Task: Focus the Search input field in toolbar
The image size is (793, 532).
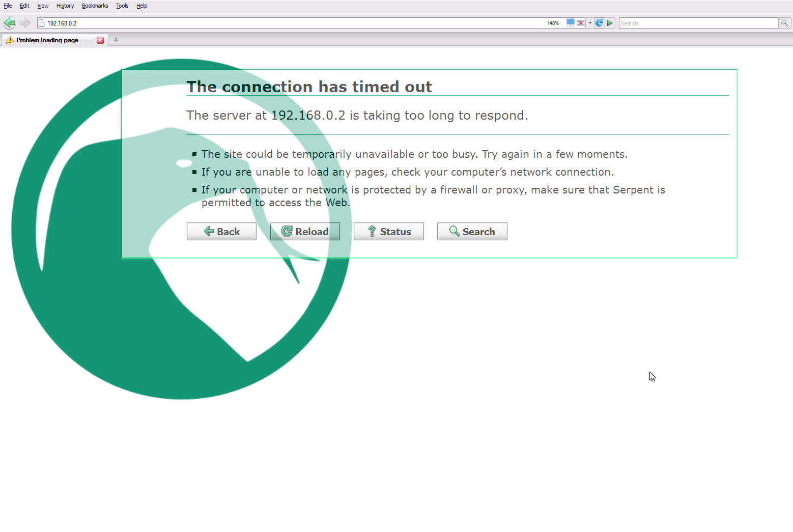Action: (x=698, y=23)
